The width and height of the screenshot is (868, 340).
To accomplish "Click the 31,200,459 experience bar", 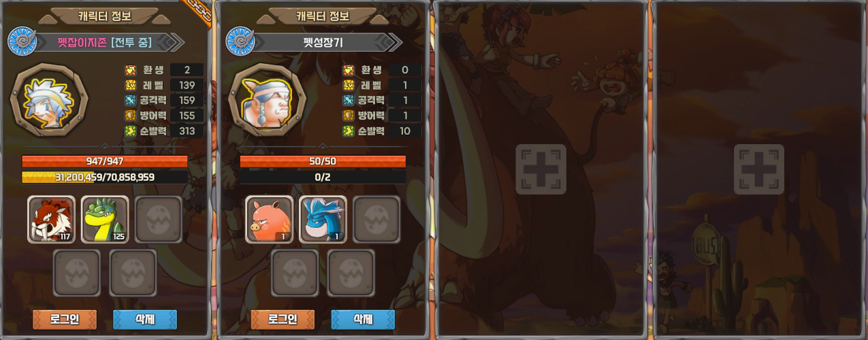I will [105, 177].
